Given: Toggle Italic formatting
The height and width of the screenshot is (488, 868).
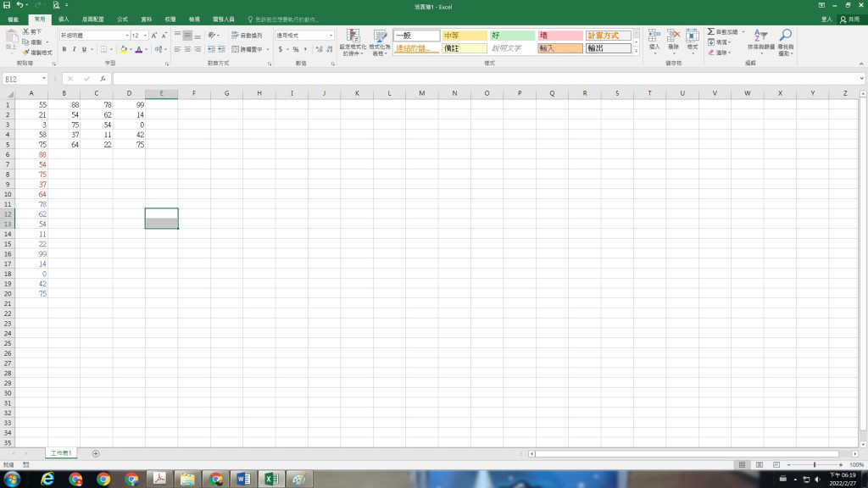Looking at the screenshot, I should coord(75,49).
